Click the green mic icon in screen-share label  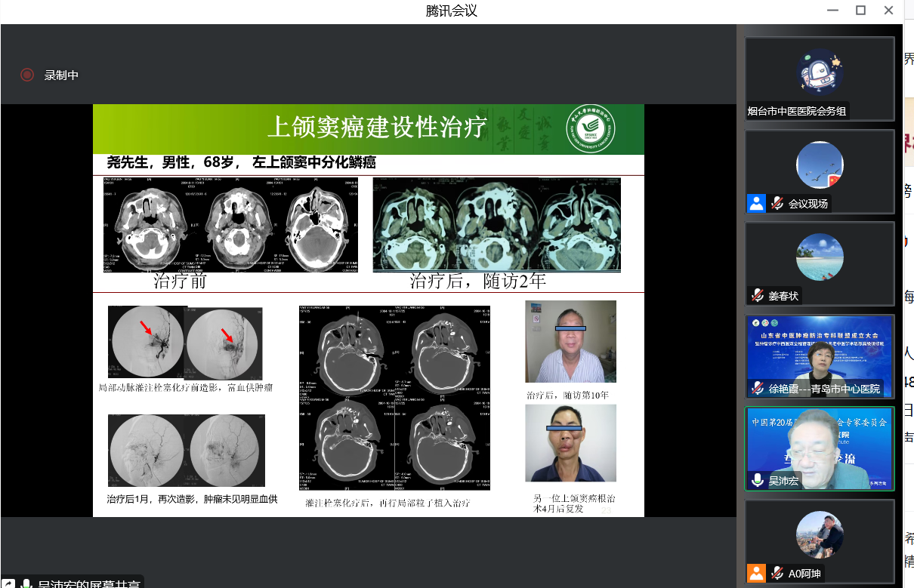pyautogui.click(x=26, y=584)
